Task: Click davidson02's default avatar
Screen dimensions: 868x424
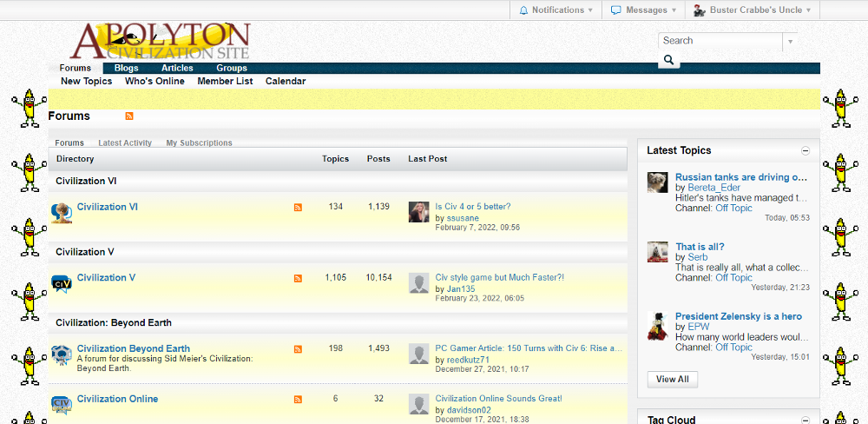Action: (x=418, y=403)
